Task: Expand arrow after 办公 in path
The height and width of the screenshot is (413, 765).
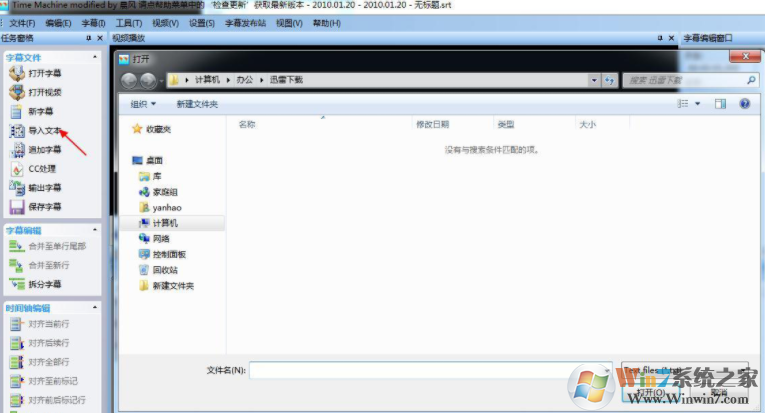Action: click(262, 80)
